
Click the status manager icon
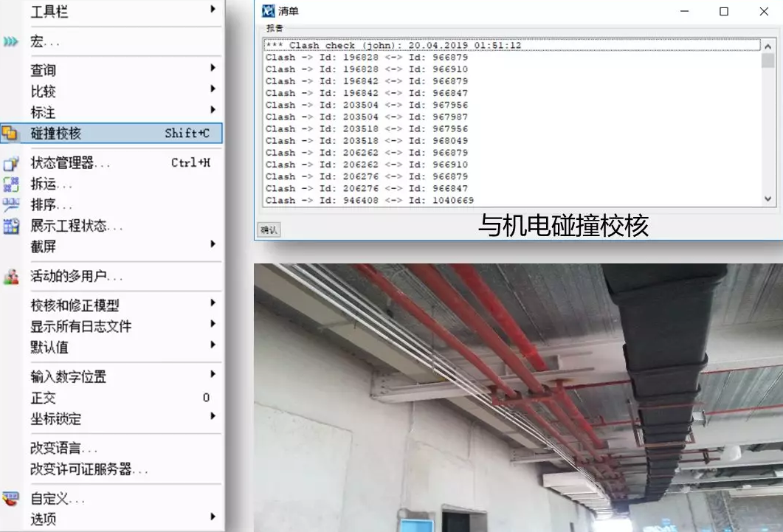coord(10,163)
